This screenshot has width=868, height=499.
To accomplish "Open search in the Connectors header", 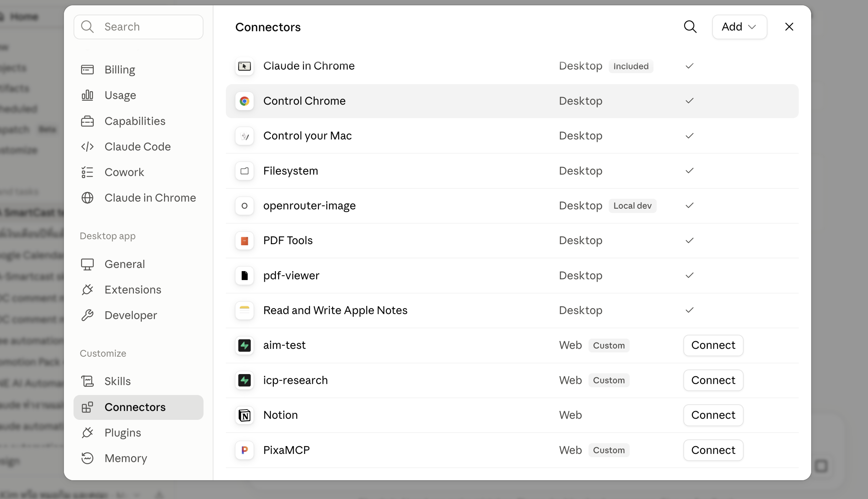I will point(690,27).
